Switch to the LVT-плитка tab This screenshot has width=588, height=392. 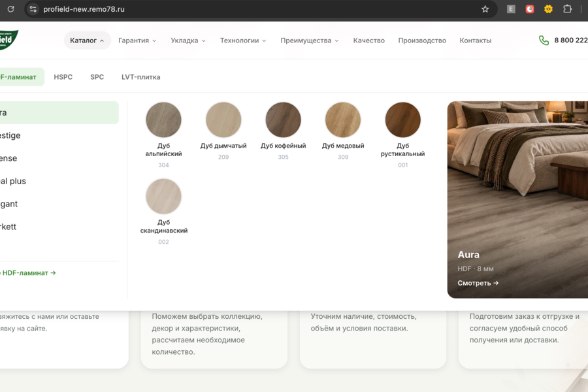[140, 77]
